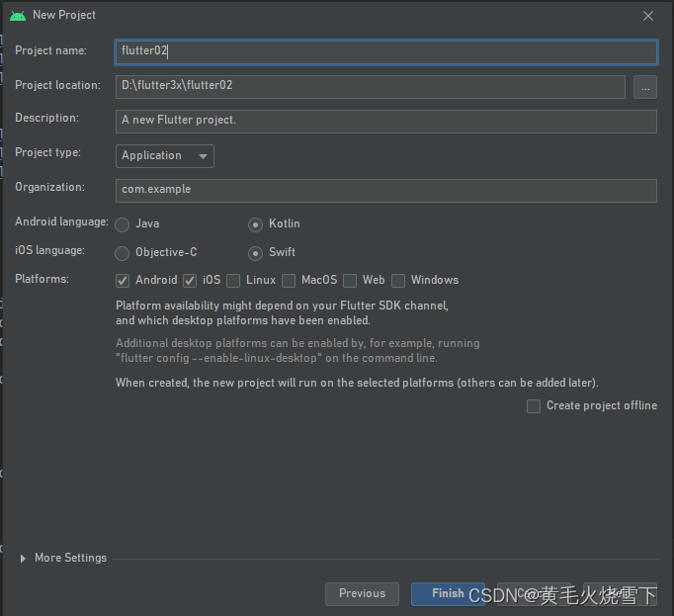The height and width of the screenshot is (616, 674).
Task: Click the Organization com.example field
Action: pyautogui.click(x=386, y=190)
